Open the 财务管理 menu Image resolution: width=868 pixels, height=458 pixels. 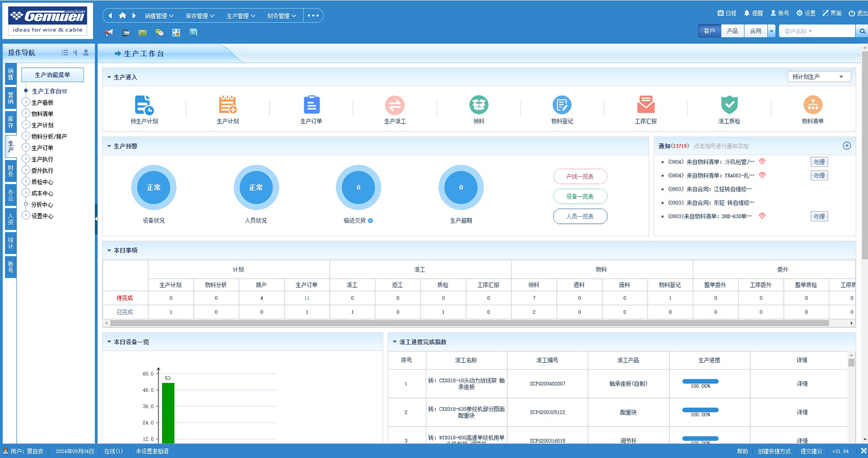click(281, 16)
